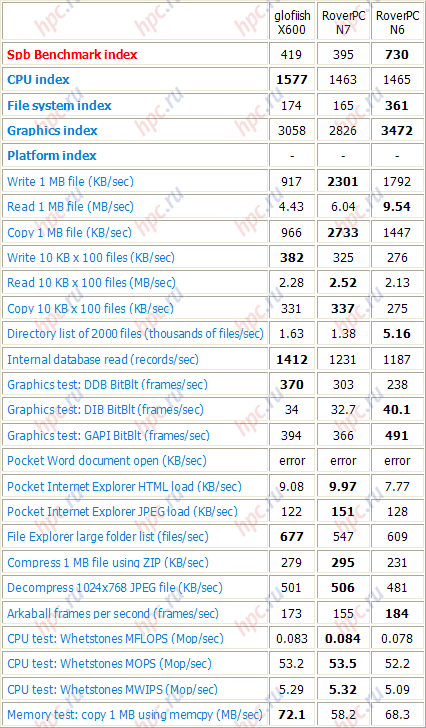Click 'Pocket Internet Explorer HTML load' label
The image size is (426, 728).
[124, 487]
